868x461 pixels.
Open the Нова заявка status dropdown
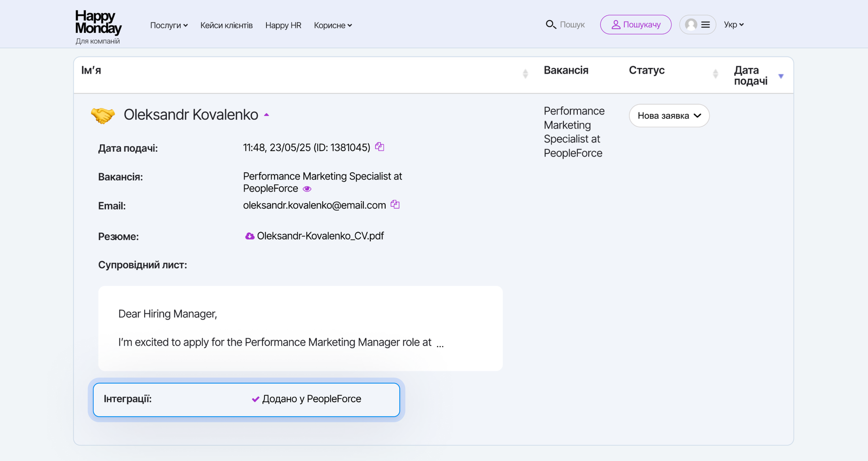(x=669, y=116)
